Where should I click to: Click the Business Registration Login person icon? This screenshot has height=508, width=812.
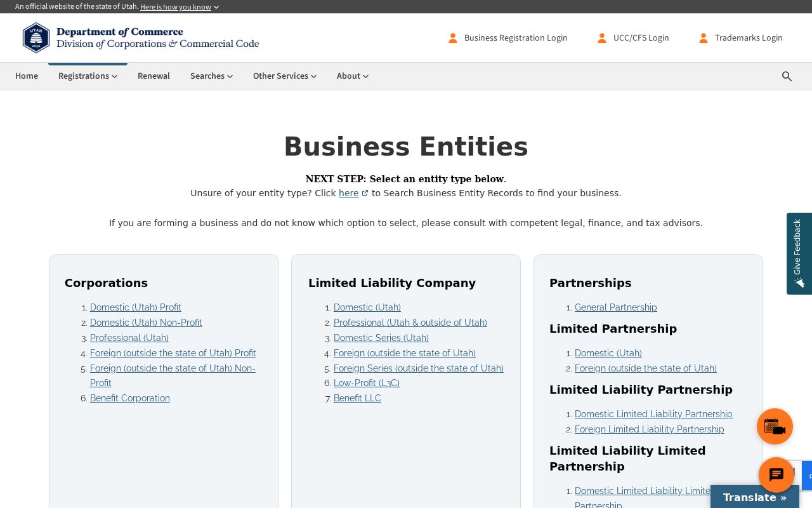(453, 38)
